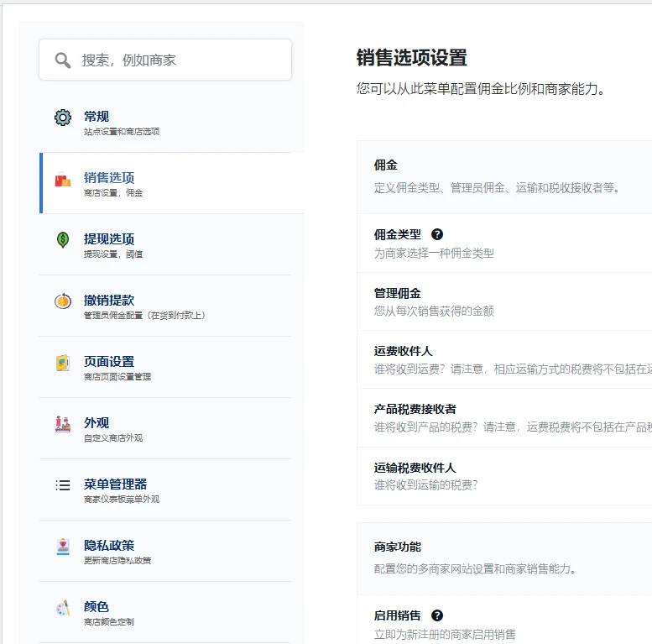Click the 撤销提款 coin icon

pos(63,301)
